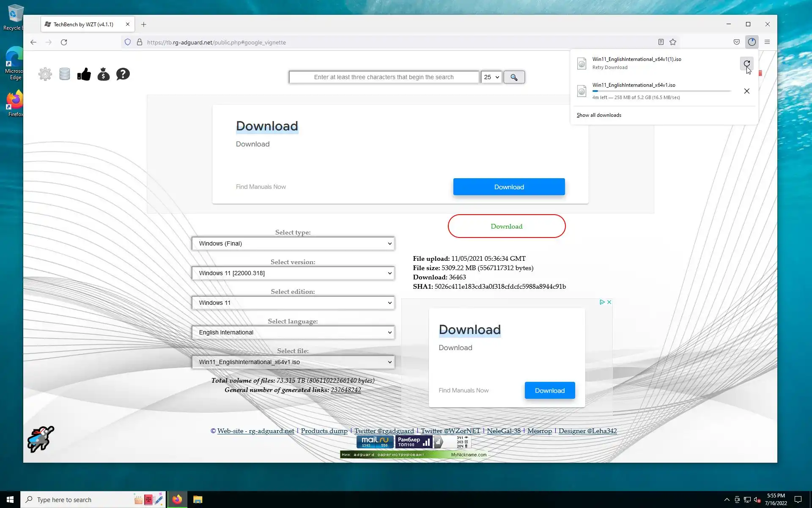This screenshot has width=812, height=508.
Task: Change the results count dropdown showing 25
Action: [491, 77]
